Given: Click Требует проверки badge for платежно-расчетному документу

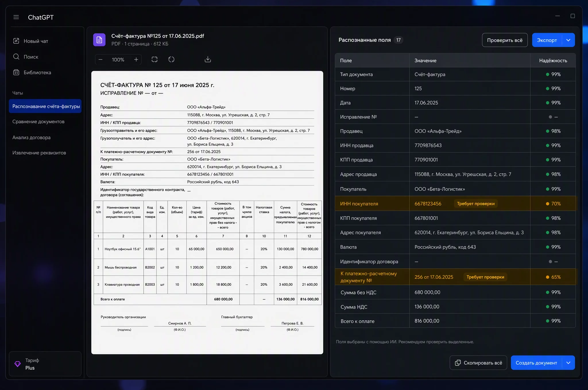Looking at the screenshot, I should [485, 277].
